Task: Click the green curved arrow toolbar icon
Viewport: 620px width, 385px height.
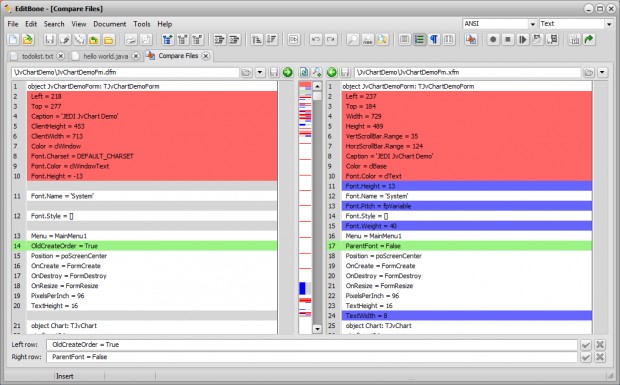Action: 589,40
